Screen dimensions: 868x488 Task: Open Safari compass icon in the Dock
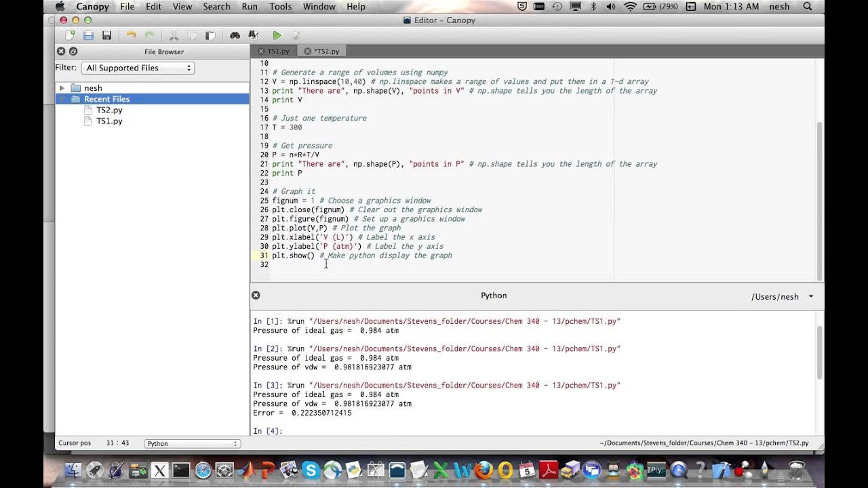tap(203, 470)
